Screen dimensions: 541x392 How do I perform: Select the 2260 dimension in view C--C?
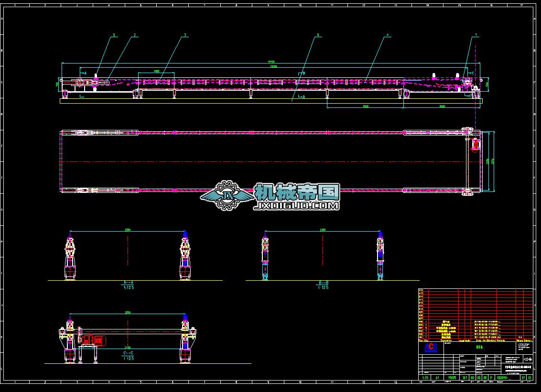tap(128, 313)
